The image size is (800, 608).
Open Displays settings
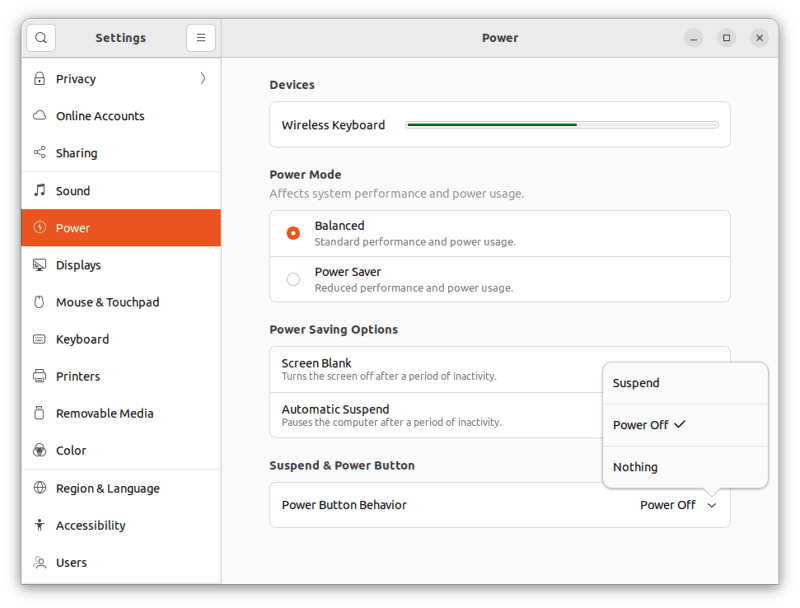tap(121, 265)
